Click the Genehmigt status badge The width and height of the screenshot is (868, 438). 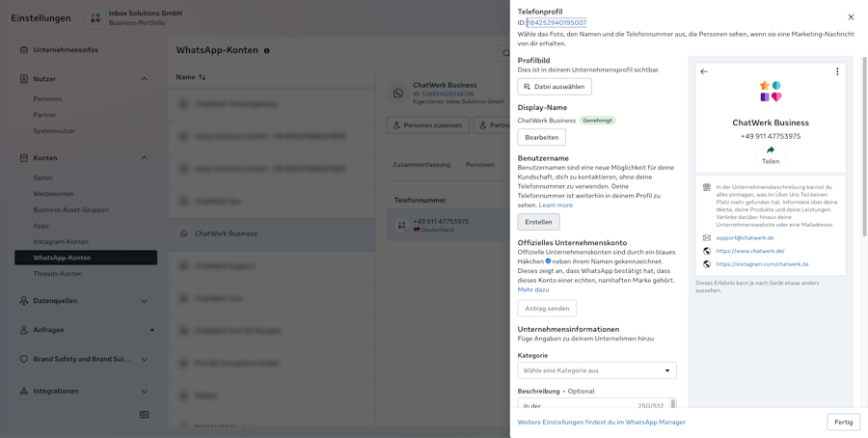pyautogui.click(x=597, y=121)
